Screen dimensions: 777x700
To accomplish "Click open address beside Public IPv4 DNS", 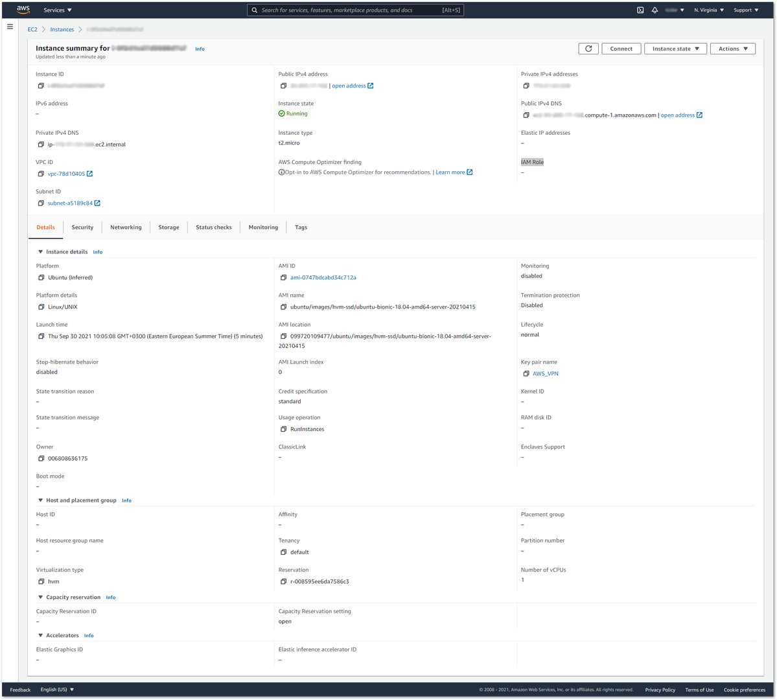I will (x=681, y=115).
